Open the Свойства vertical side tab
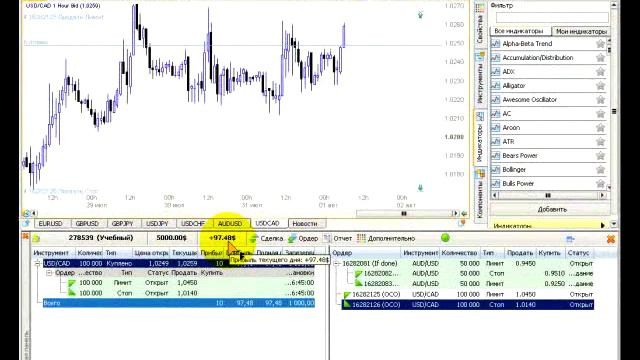This screenshot has width=640, height=360. 480,24
